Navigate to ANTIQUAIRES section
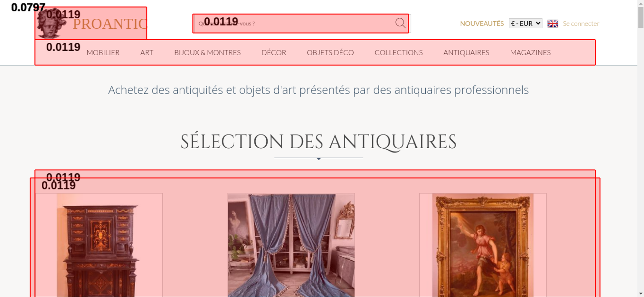The width and height of the screenshot is (644, 297). coord(466,52)
